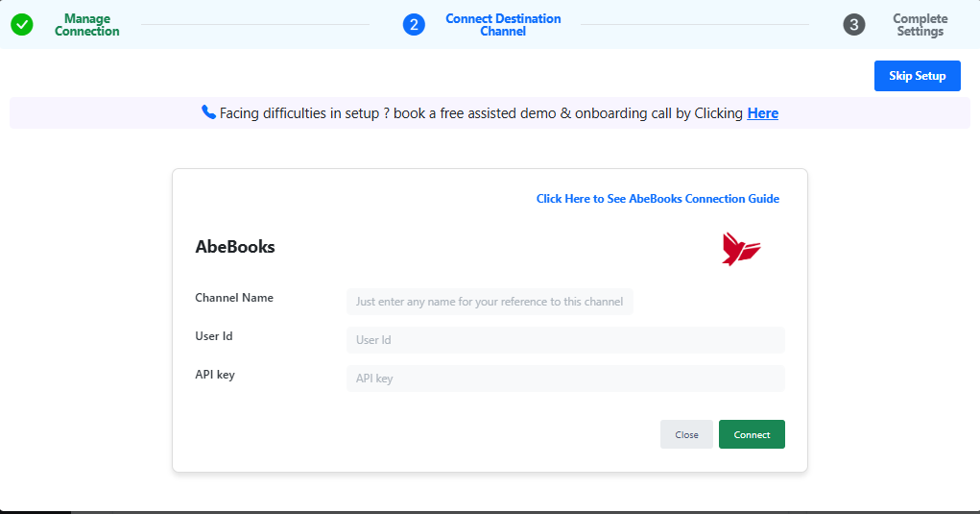
Task: Click the step 2 circle icon
Action: point(414,25)
